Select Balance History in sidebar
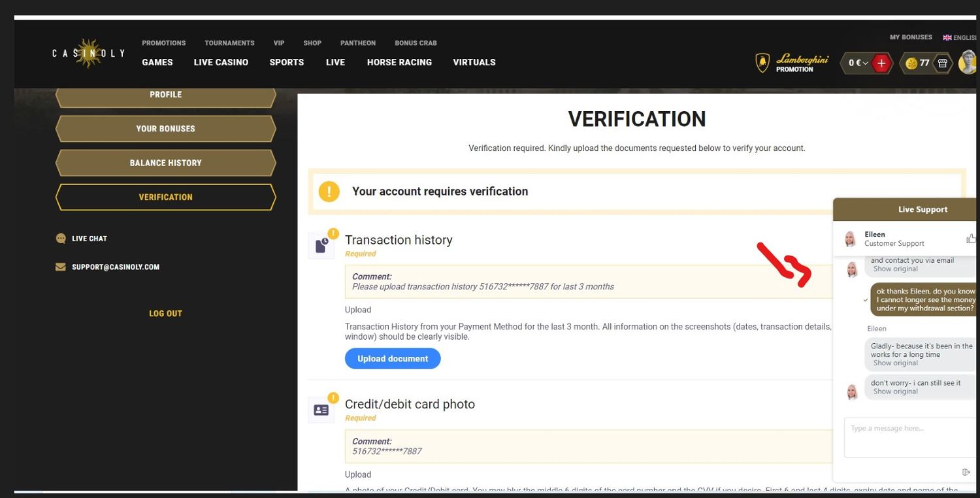This screenshot has height=498, width=980. tap(165, 163)
